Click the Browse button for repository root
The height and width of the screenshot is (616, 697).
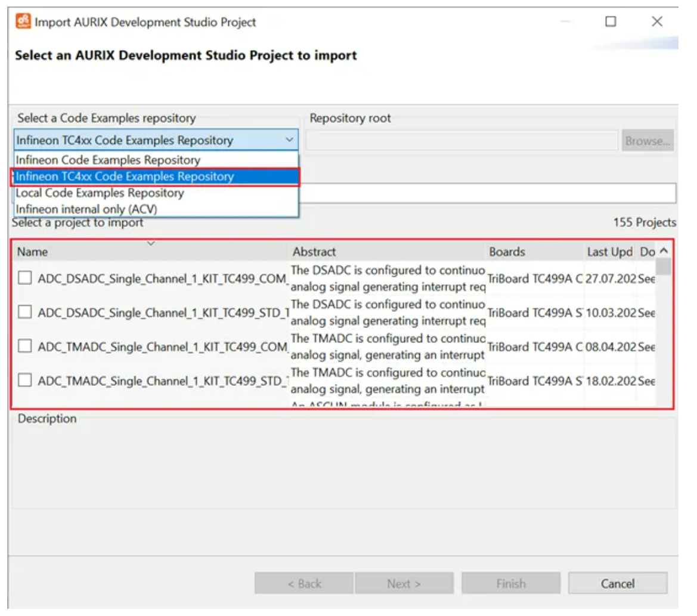click(x=648, y=141)
